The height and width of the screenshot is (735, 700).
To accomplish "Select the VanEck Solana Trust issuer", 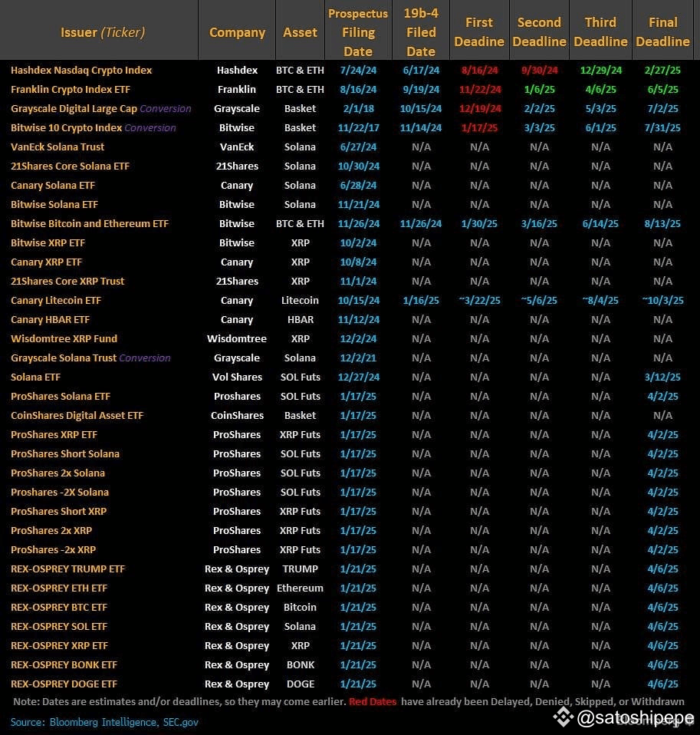I will point(58,147).
